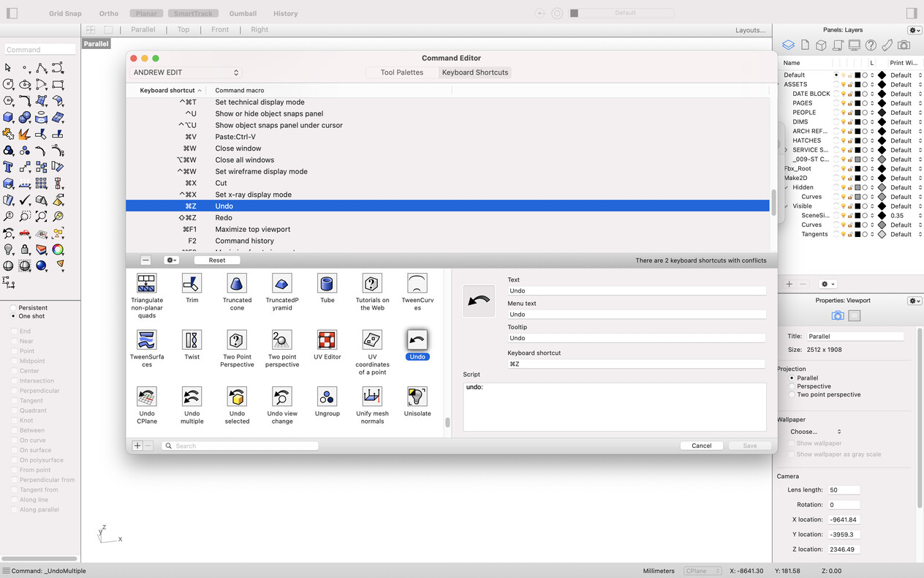
Task: Open the CPlane dropdown in the status bar
Action: coord(702,571)
